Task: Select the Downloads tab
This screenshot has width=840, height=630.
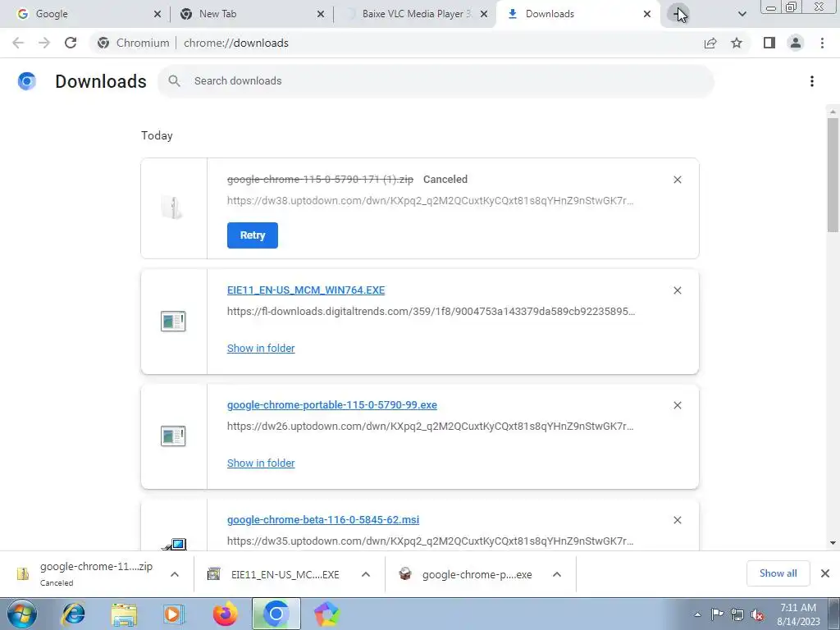Action: pyautogui.click(x=578, y=14)
